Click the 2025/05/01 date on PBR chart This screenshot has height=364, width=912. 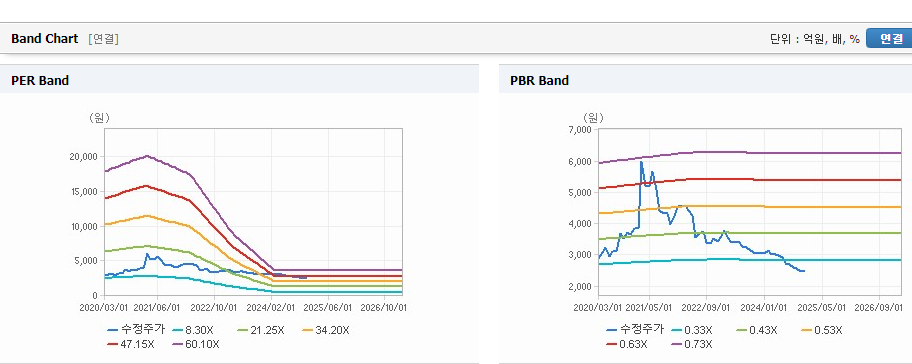point(821,307)
